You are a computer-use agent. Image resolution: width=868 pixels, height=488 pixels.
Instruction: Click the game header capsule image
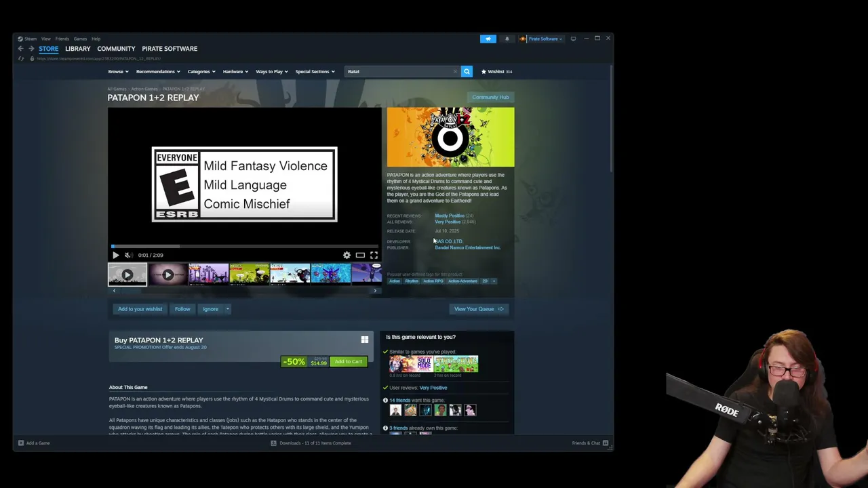tap(450, 137)
